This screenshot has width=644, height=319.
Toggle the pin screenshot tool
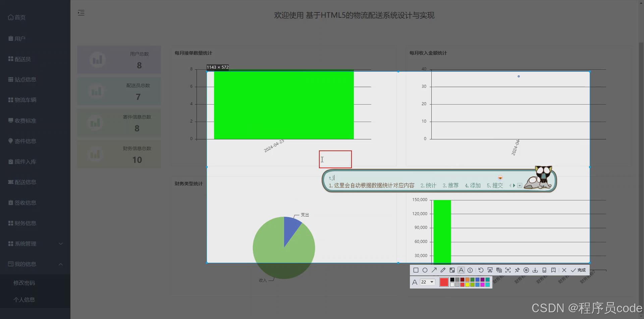tap(517, 270)
